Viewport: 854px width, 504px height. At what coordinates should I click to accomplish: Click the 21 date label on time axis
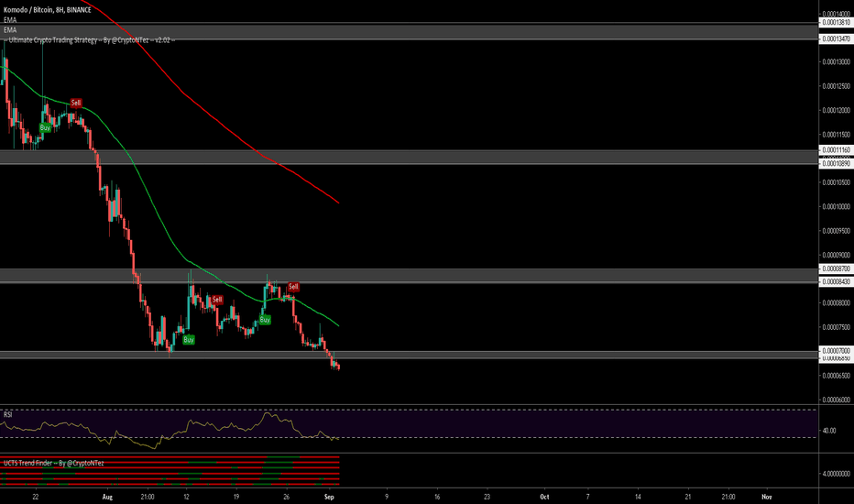(688, 497)
